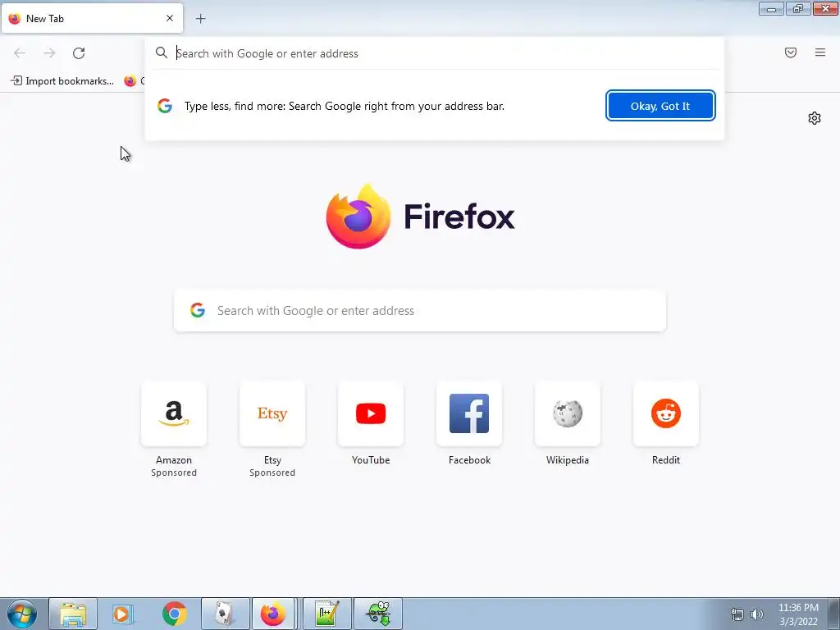Click the Back navigation arrow

pos(20,53)
